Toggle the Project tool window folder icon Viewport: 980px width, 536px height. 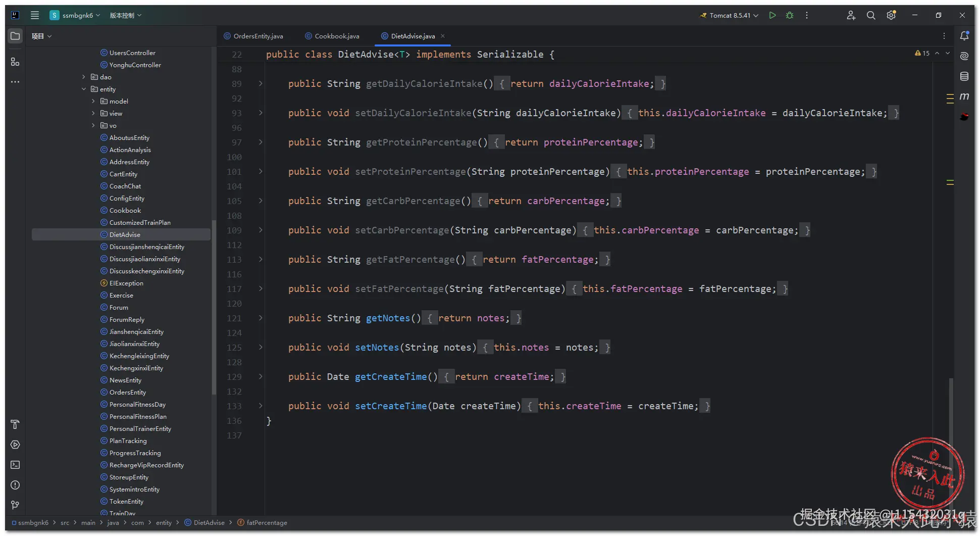15,36
